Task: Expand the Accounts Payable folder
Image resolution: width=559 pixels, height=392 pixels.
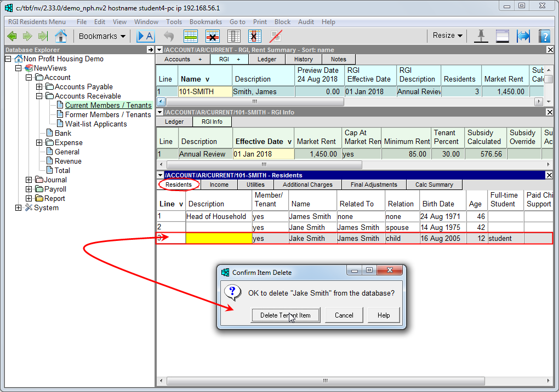Action: point(39,87)
